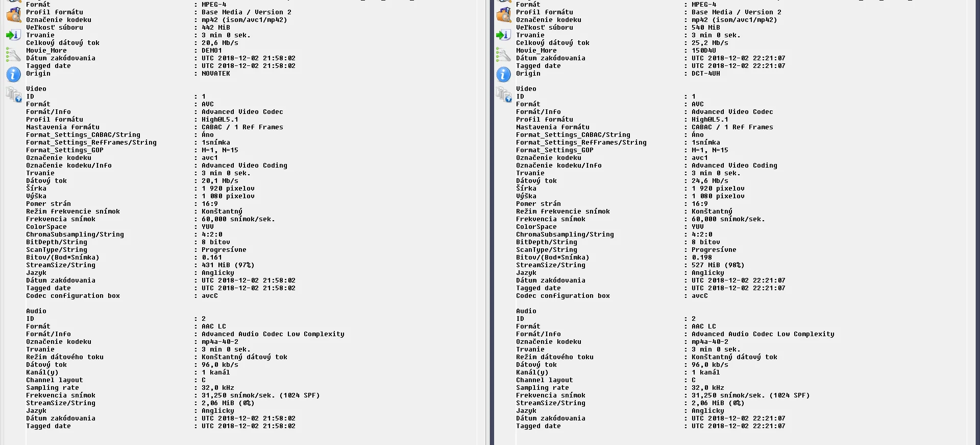Open preferences wrench icon in left window
This screenshot has width=980, height=445.
[x=13, y=55]
